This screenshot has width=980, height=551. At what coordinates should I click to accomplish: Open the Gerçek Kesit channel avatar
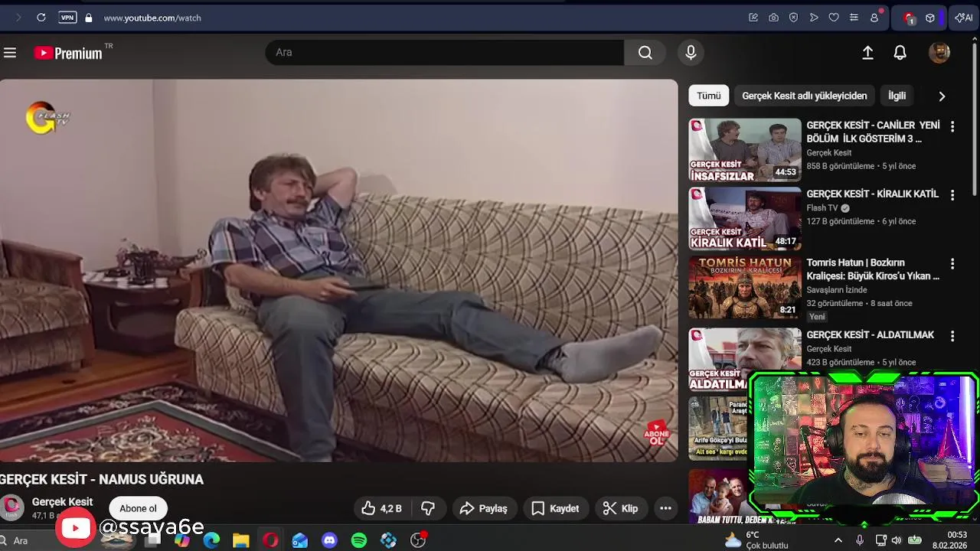click(x=11, y=508)
